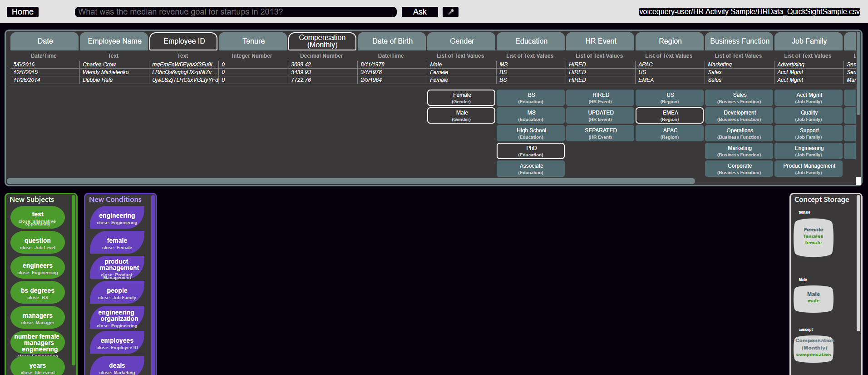Image resolution: width=868 pixels, height=375 pixels.
Task: Deselect the PhD education filter value
Action: tap(531, 151)
